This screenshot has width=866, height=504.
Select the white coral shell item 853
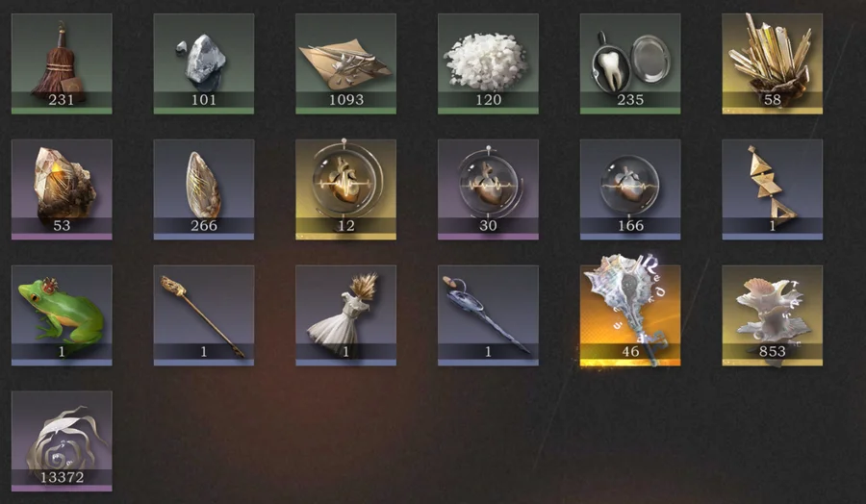tap(772, 315)
